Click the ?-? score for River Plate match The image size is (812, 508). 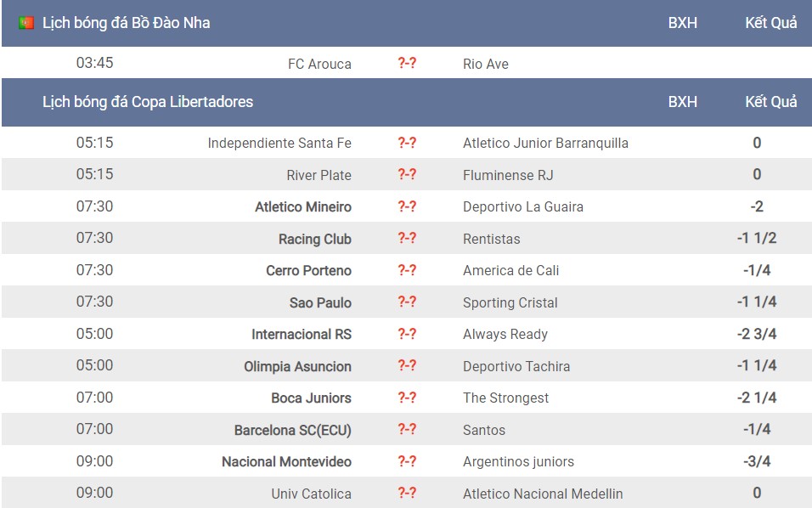(407, 174)
